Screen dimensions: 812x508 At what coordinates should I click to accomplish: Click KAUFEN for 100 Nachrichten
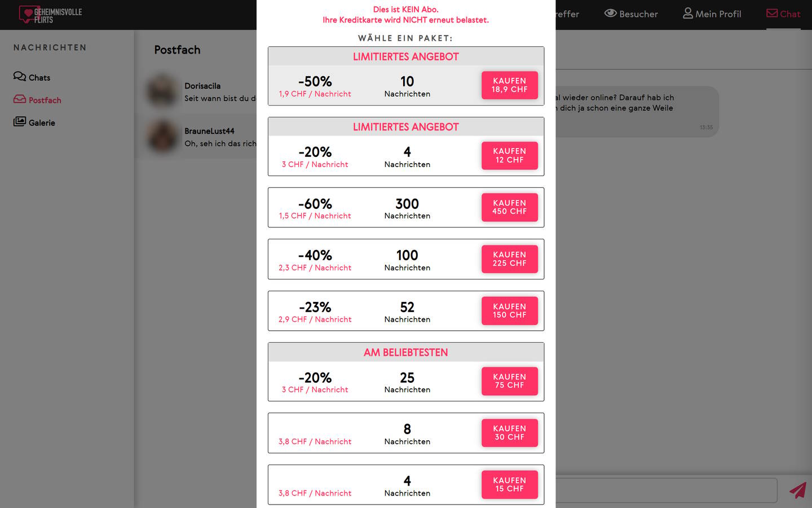[x=509, y=259]
